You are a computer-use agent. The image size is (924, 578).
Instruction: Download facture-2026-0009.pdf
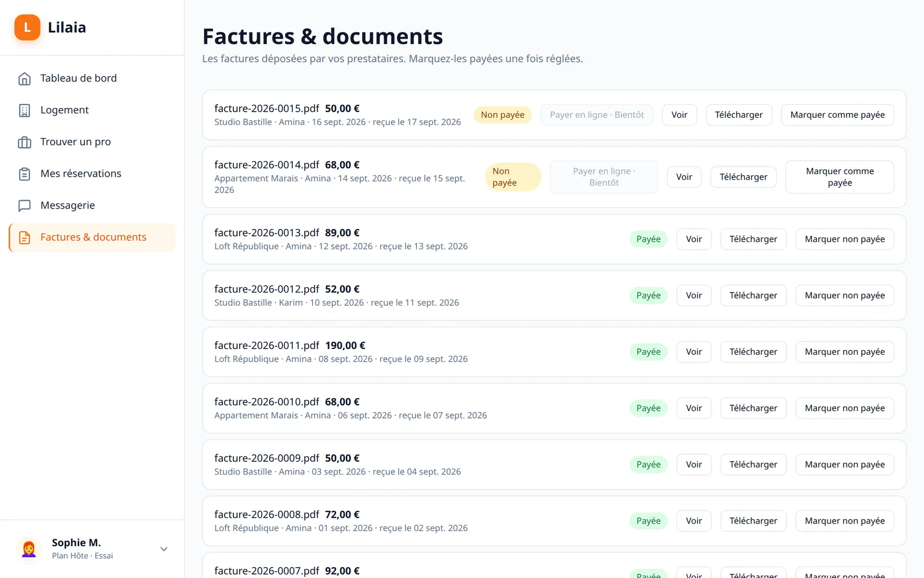pyautogui.click(x=753, y=465)
